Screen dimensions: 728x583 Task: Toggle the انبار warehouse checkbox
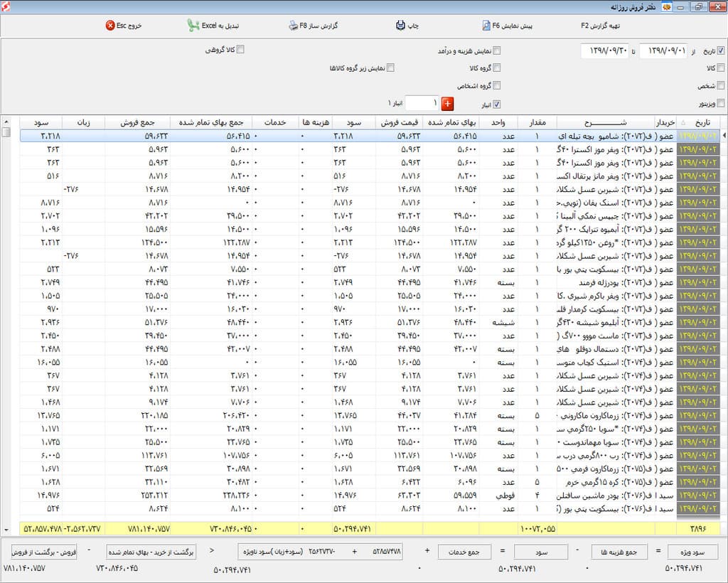pos(497,104)
